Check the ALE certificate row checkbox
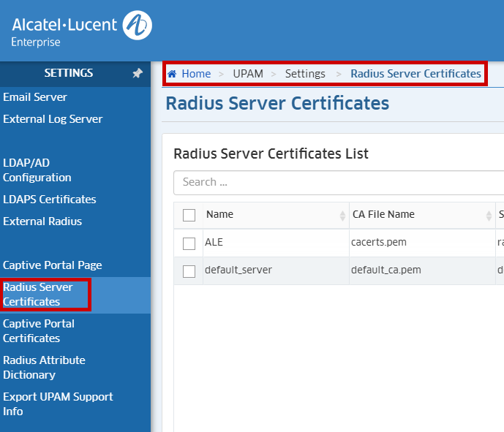 click(189, 243)
